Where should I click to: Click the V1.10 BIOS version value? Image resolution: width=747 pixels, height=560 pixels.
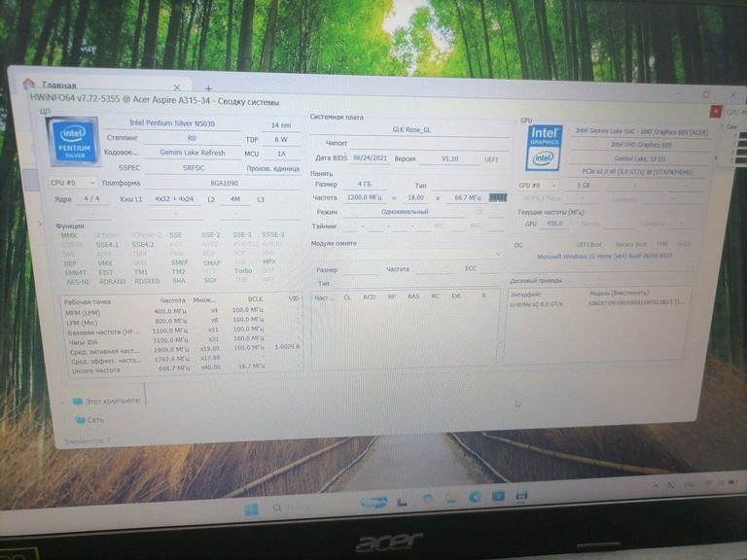[449, 159]
